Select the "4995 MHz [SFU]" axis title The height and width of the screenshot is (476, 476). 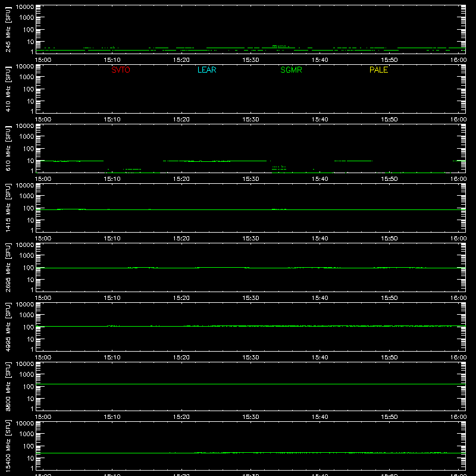pyautogui.click(x=8, y=327)
